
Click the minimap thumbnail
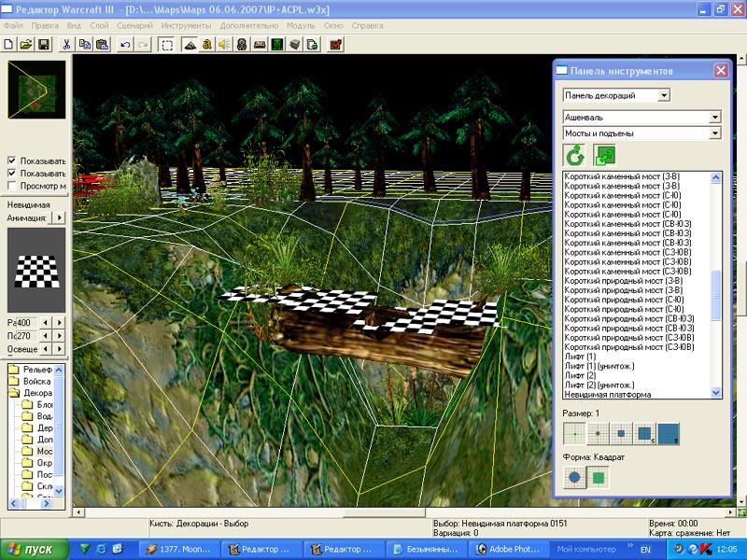pyautogui.click(x=36, y=90)
